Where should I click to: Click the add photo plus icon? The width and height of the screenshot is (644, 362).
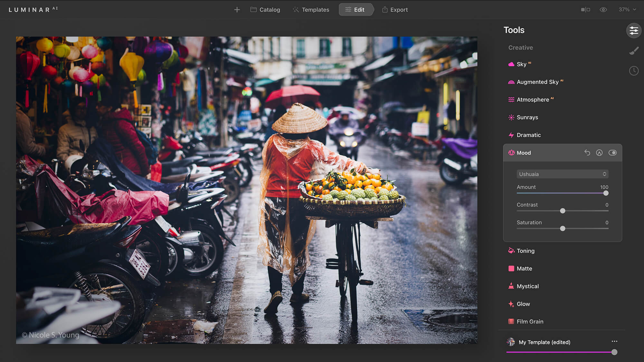[x=237, y=10]
